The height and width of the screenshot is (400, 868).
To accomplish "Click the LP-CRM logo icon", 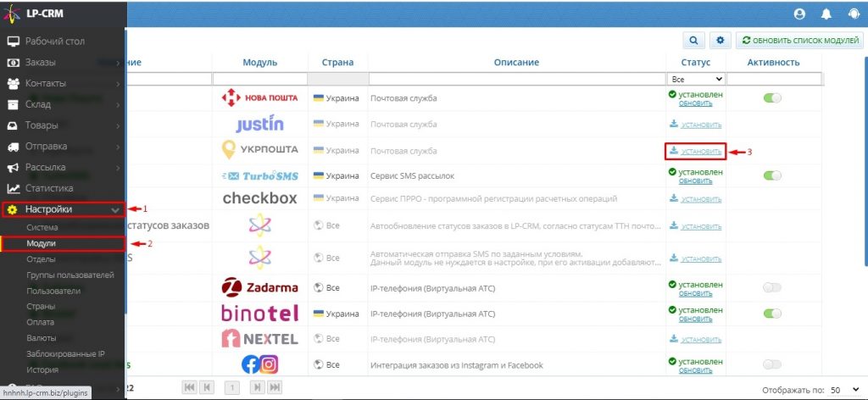I will coord(12,14).
